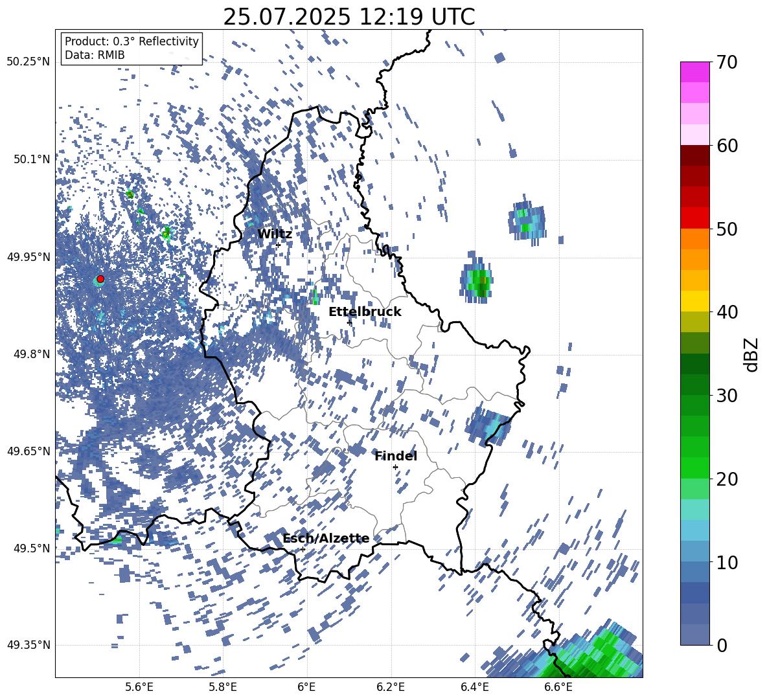Screen dimensions: 767x700
Task: Click the 49.65°N latitude label
Action: (x=29, y=451)
